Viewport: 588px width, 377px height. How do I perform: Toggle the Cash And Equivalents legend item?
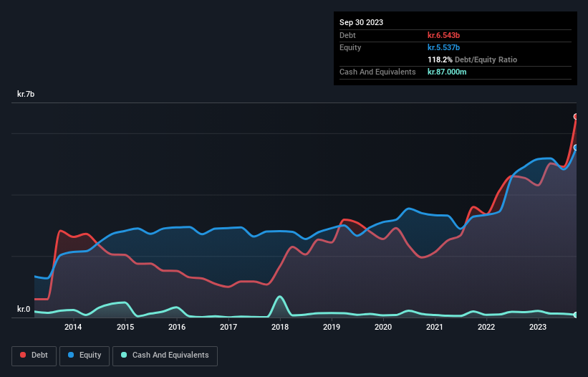165,355
